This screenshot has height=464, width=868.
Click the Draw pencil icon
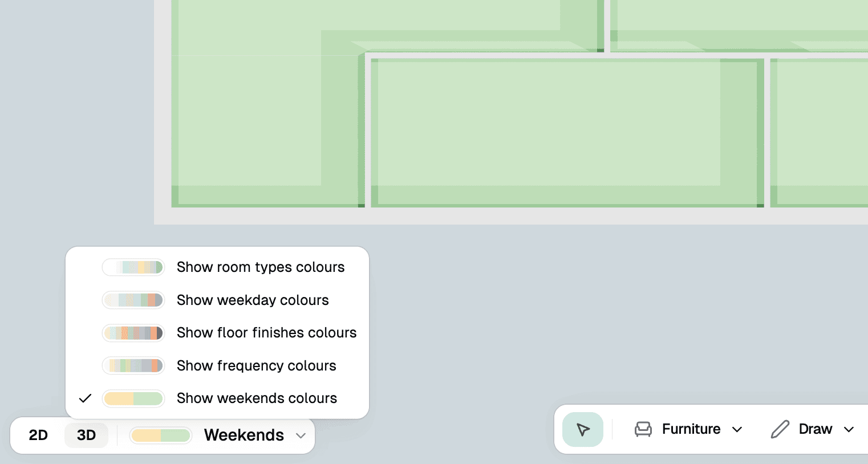tap(780, 429)
